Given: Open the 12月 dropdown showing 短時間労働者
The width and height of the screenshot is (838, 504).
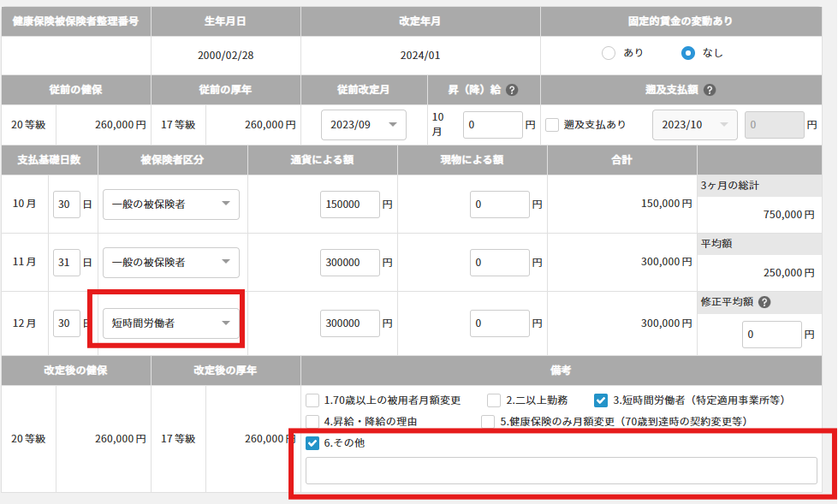Looking at the screenshot, I should tap(170, 323).
